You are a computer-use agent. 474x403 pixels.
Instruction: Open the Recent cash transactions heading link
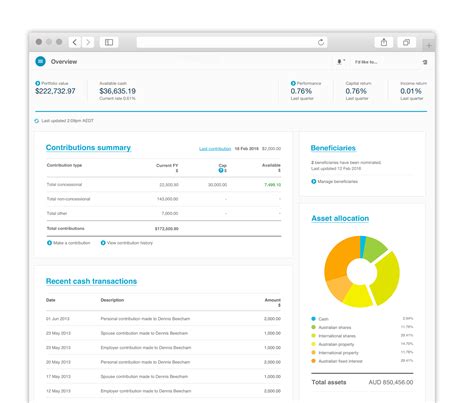pyautogui.click(x=91, y=281)
